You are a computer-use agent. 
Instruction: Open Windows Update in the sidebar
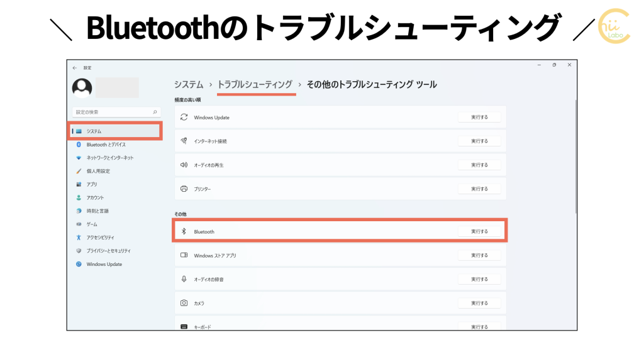104,265
